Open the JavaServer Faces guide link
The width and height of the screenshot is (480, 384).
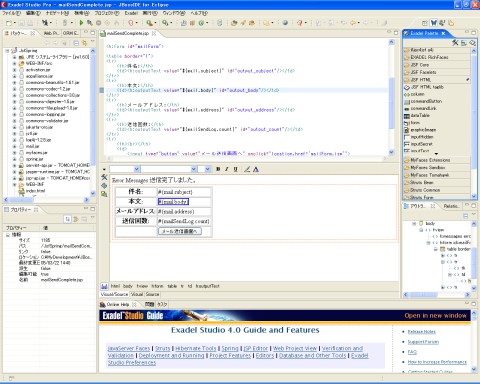tap(129, 348)
